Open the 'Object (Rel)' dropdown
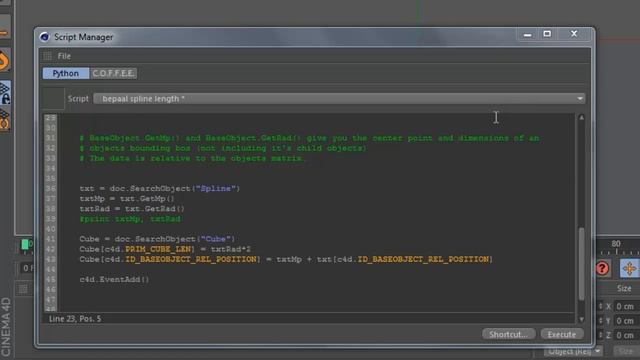This screenshot has width=640, height=360. pyautogui.click(x=573, y=351)
